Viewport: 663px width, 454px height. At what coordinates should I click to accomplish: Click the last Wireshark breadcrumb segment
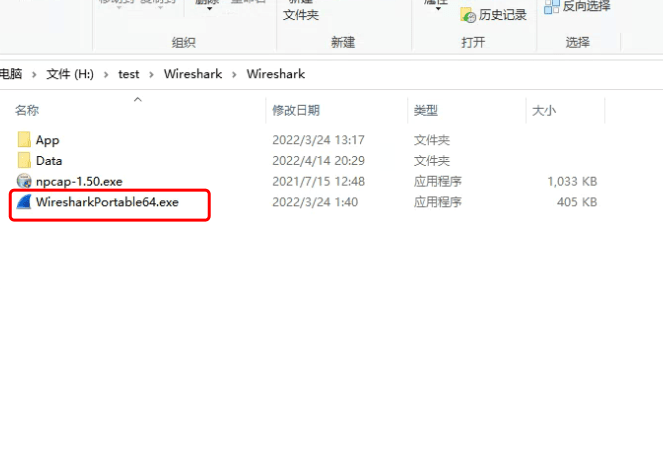(276, 74)
